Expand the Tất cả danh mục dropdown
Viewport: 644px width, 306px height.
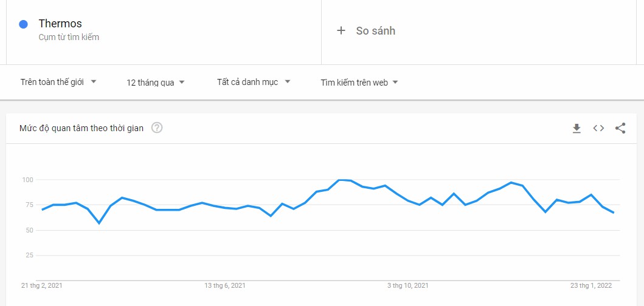[254, 82]
